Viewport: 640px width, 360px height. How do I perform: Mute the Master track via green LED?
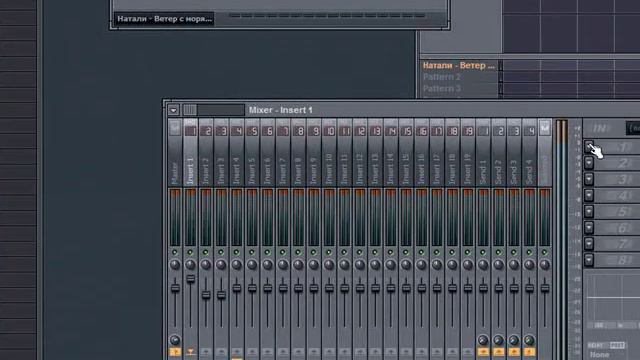click(x=175, y=252)
